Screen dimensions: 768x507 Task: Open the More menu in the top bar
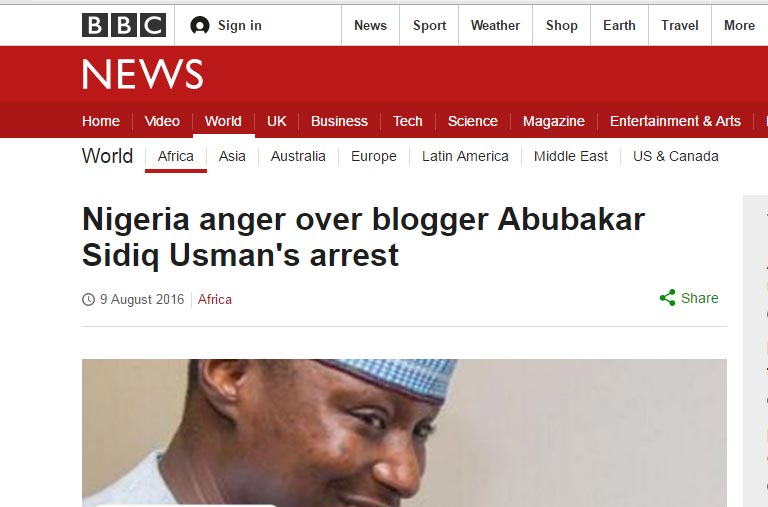tap(739, 25)
